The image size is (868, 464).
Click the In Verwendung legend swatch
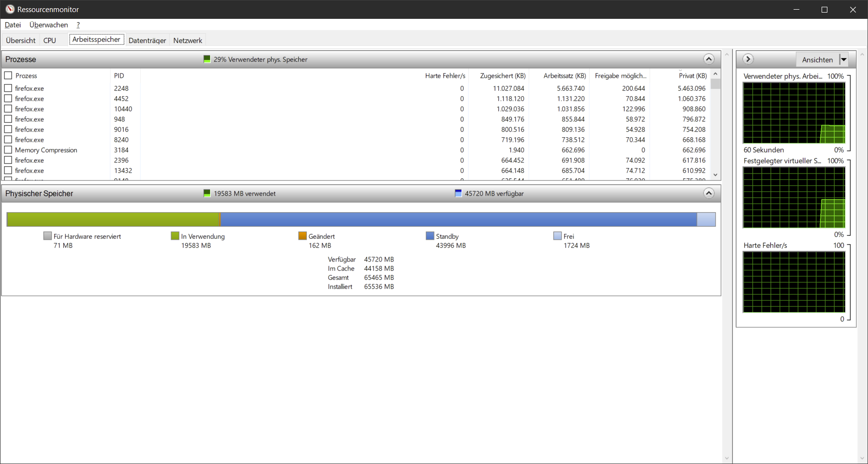click(x=175, y=236)
